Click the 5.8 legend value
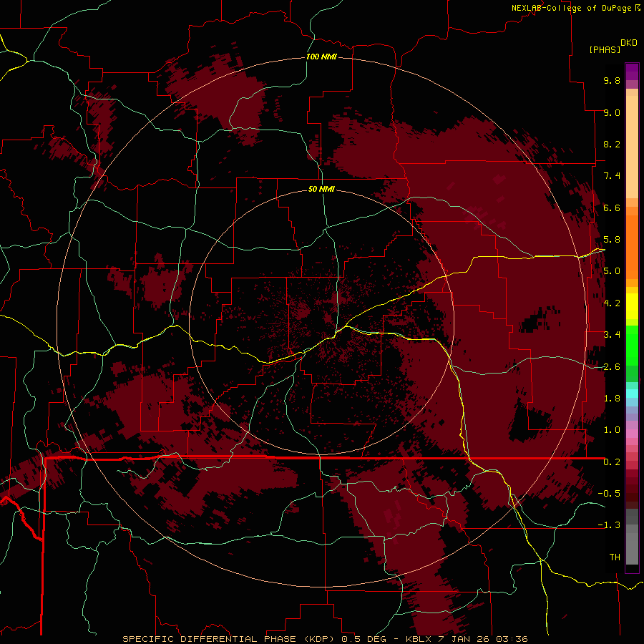 click(612, 240)
